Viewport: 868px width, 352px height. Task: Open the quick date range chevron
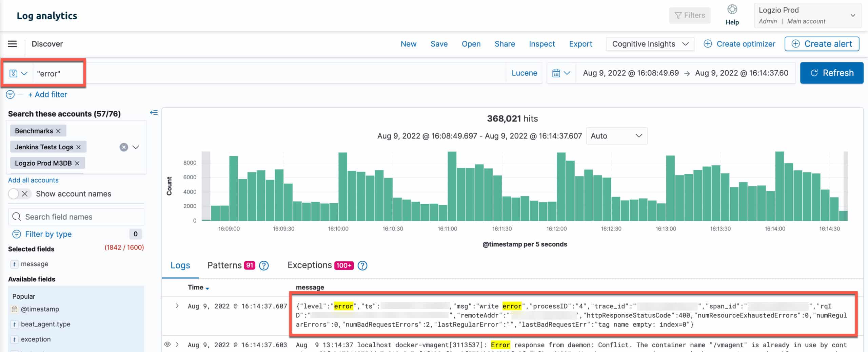(x=567, y=73)
